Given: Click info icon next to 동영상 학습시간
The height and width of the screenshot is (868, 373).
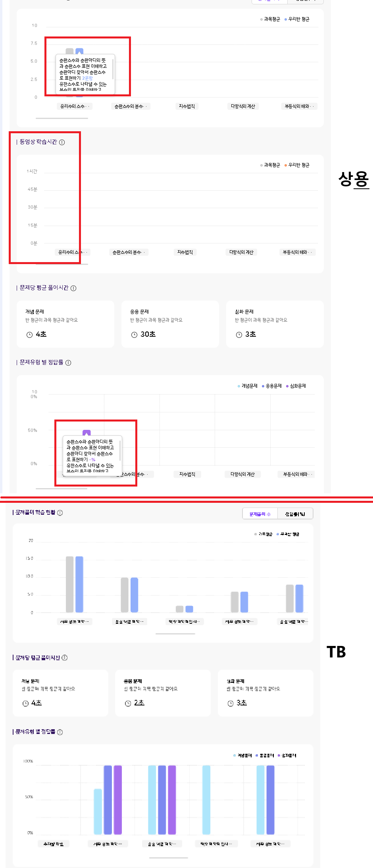Looking at the screenshot, I should coord(62,142).
